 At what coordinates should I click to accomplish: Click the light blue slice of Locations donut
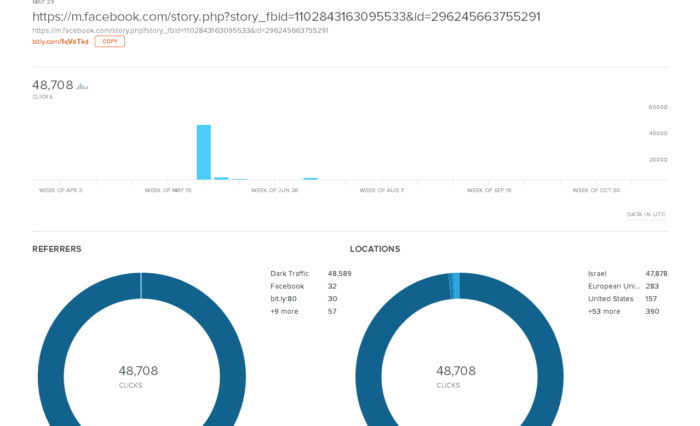tap(455, 286)
